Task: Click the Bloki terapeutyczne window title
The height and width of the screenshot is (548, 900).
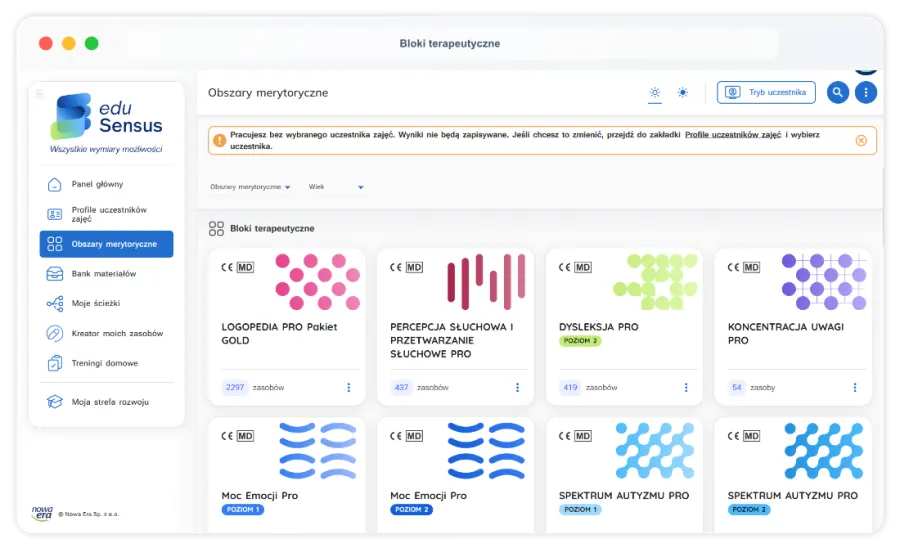Action: pos(450,44)
